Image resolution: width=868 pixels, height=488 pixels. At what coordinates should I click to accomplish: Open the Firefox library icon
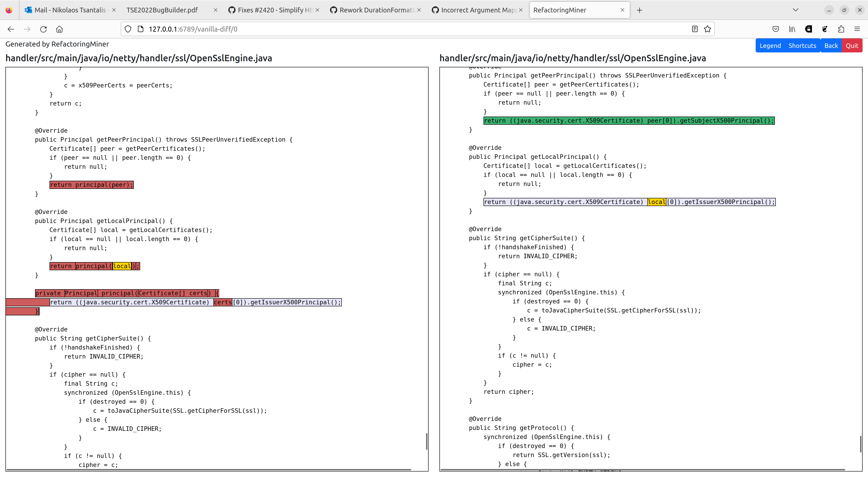pyautogui.click(x=792, y=29)
